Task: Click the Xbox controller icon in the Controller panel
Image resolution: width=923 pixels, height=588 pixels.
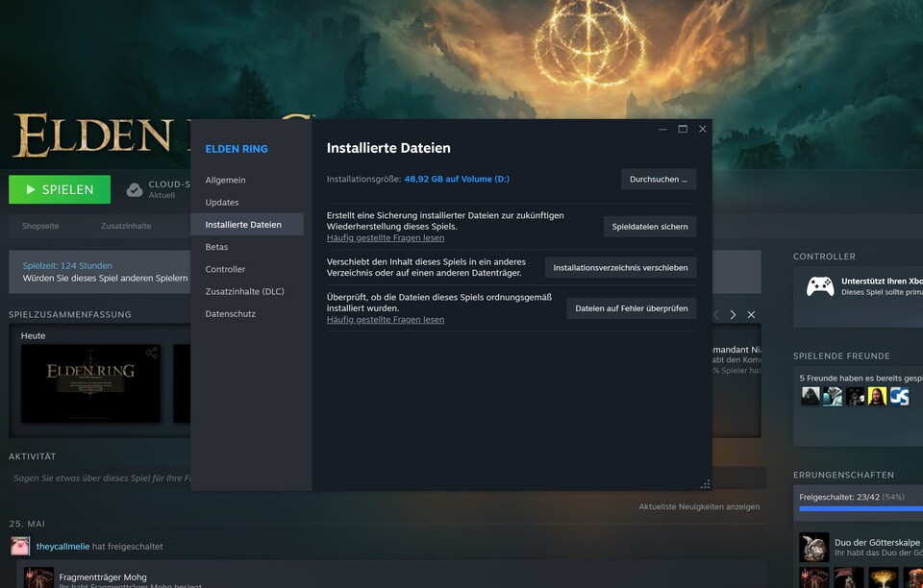Action: click(821, 286)
